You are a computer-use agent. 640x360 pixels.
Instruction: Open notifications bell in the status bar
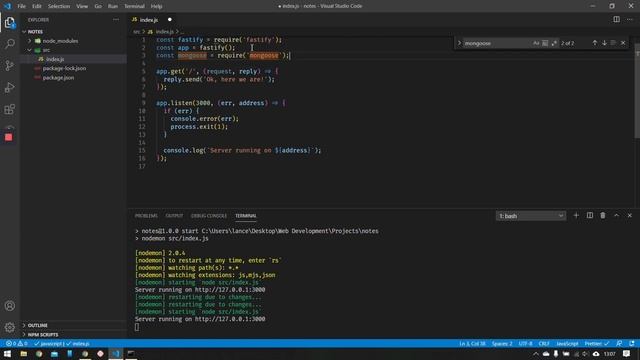coord(632,344)
